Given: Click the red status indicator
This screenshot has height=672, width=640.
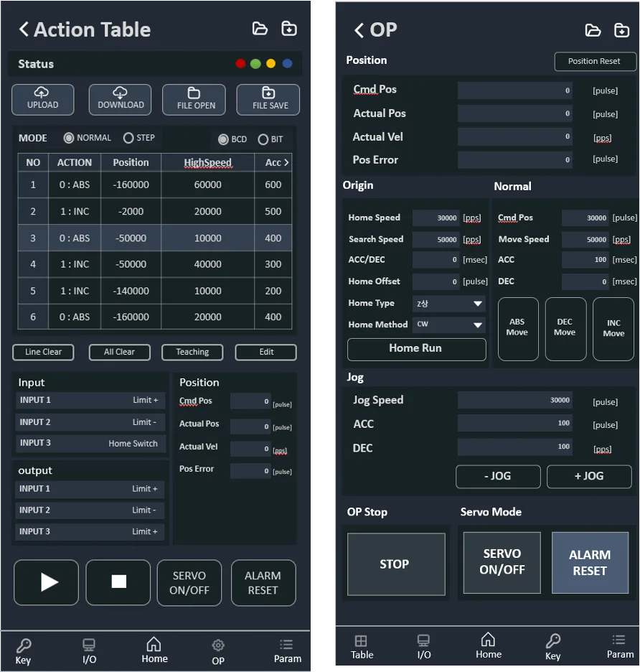Looking at the screenshot, I should pyautogui.click(x=241, y=64).
